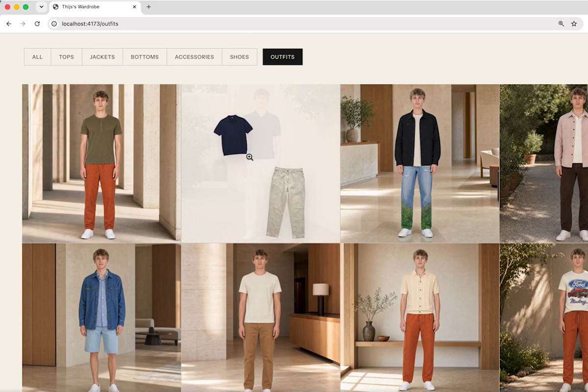Filter wardrobe by SHOES
The image size is (588, 392).
tap(240, 57)
